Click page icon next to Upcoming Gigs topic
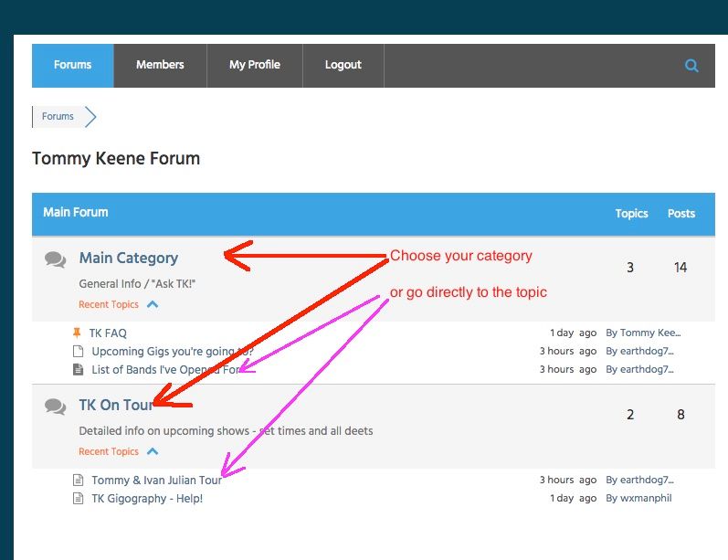The image size is (728, 560). click(x=78, y=351)
